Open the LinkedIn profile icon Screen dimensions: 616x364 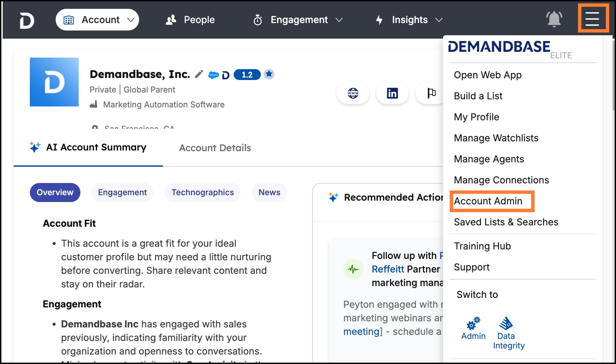(x=392, y=93)
